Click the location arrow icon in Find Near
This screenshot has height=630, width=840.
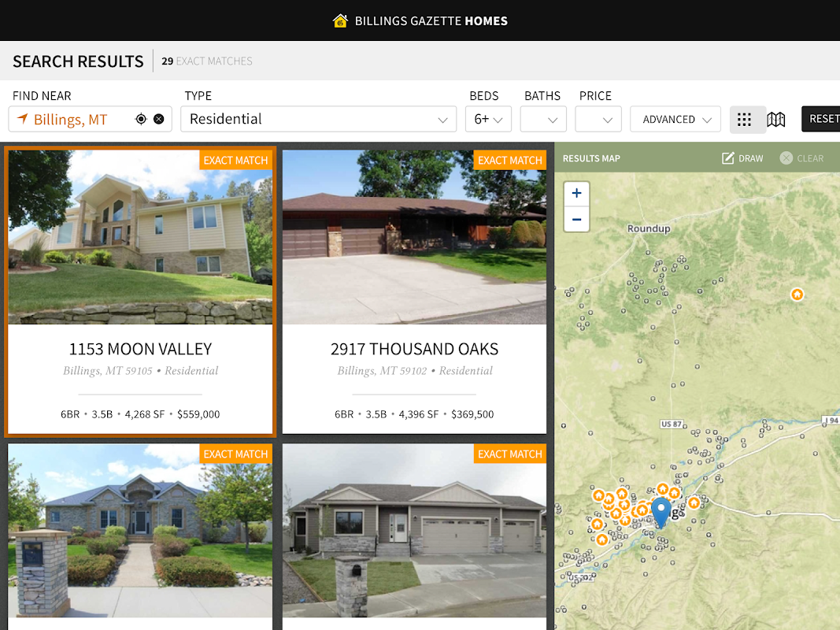pos(22,118)
